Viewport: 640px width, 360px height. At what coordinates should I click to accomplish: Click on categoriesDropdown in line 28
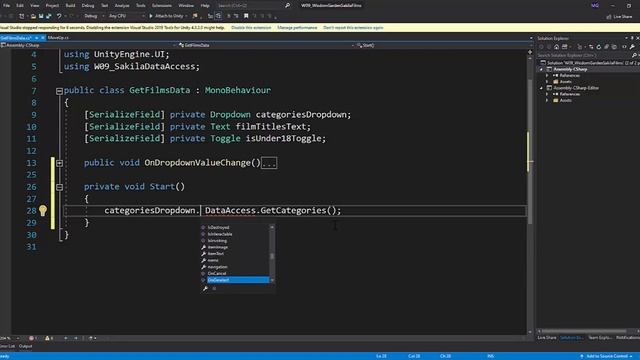[x=150, y=211]
